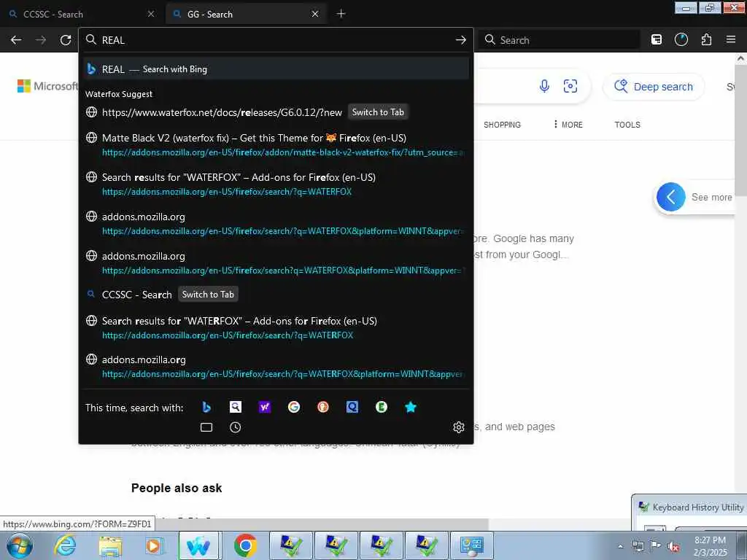Search this time with Yahoo
The width and height of the screenshot is (747, 560).
pyautogui.click(x=264, y=407)
